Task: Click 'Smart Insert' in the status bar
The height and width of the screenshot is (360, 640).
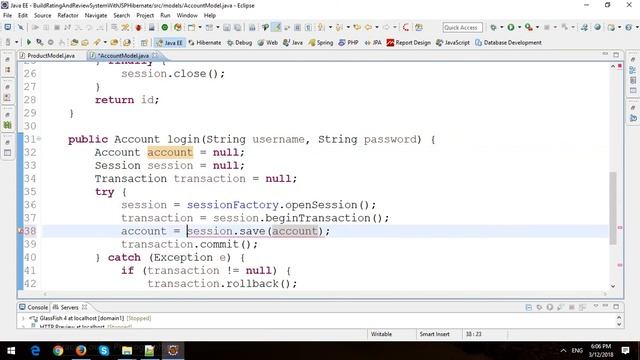Action: 434,334
